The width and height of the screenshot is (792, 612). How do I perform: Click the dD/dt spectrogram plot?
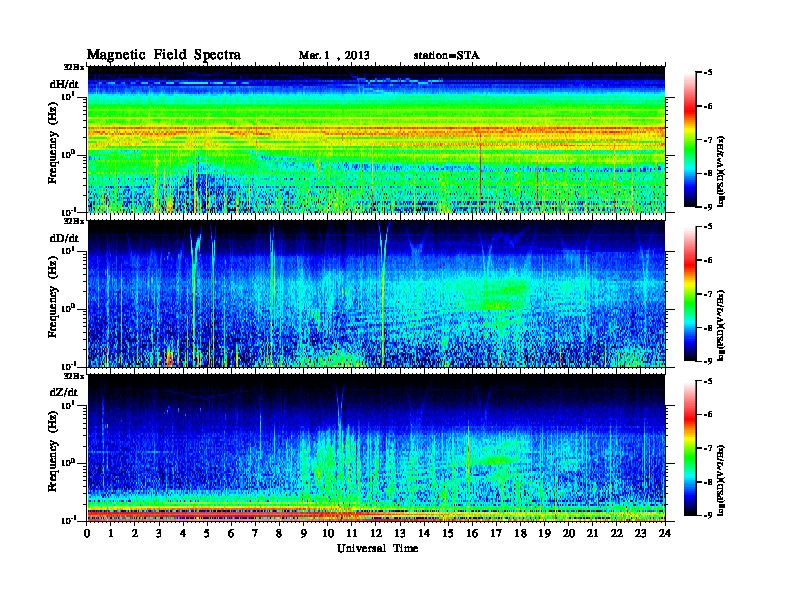point(376,293)
